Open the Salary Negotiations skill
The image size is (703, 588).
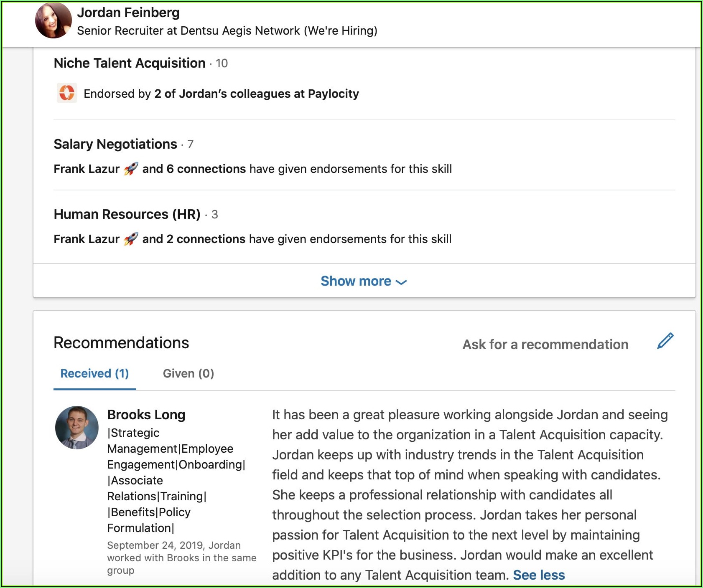pos(115,144)
